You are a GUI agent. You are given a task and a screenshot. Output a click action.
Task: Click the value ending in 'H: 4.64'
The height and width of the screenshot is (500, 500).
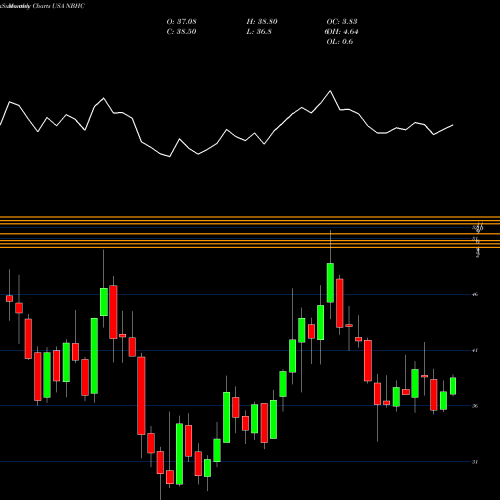(x=342, y=31)
